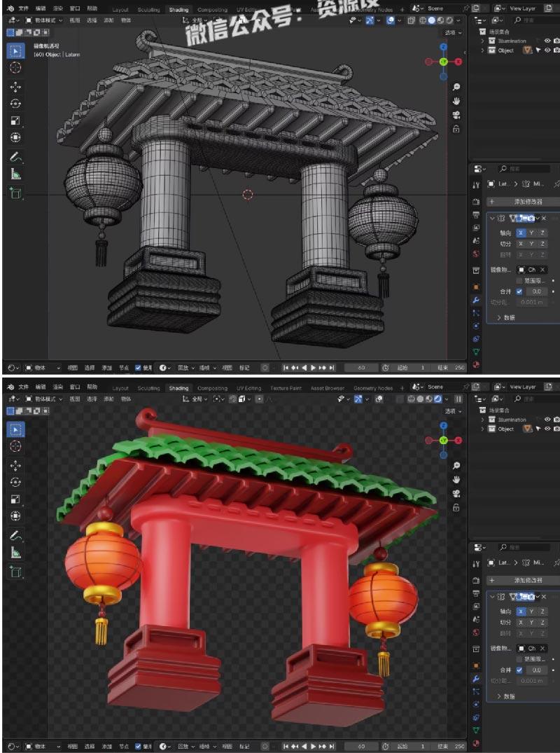Choose the Rotate tool in the top window
The width and height of the screenshot is (560, 753).
pyautogui.click(x=15, y=104)
